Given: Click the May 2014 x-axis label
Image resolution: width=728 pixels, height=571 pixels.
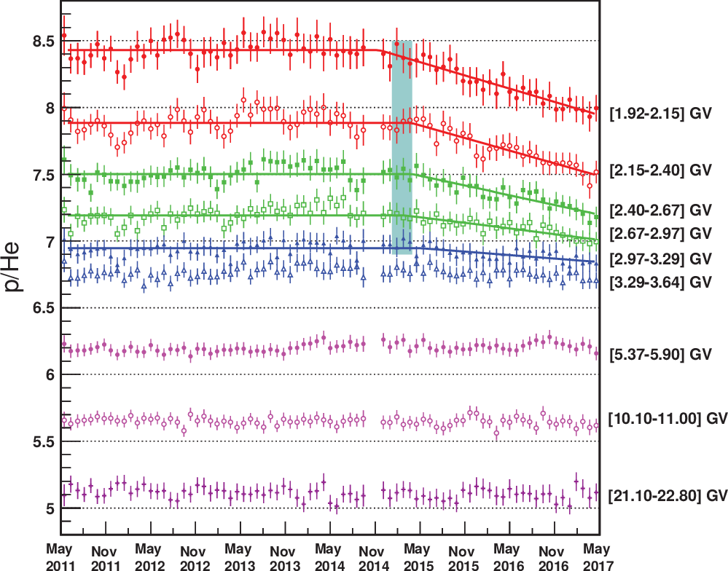Looking at the screenshot, I should click(x=329, y=557).
